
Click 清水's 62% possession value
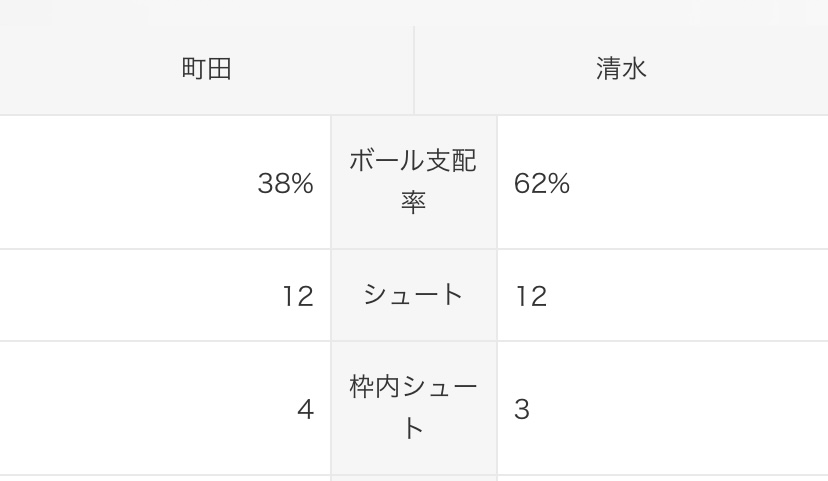(x=542, y=184)
